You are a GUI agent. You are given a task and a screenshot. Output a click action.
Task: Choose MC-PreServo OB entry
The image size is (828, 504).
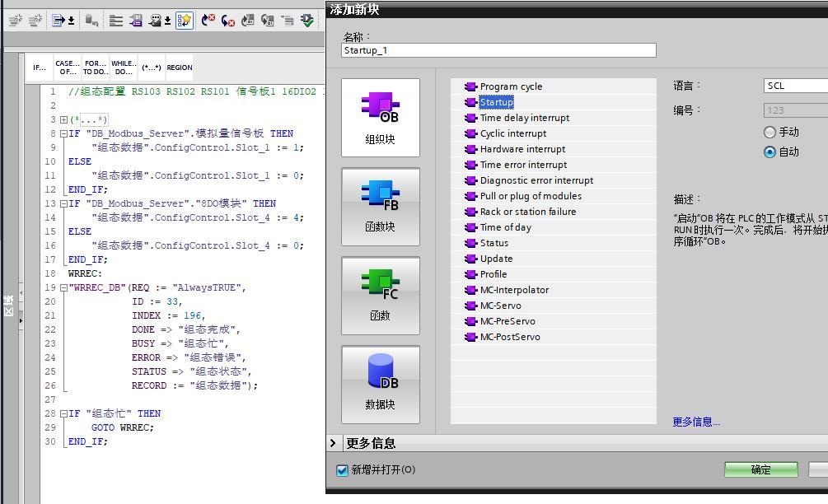tap(554, 321)
